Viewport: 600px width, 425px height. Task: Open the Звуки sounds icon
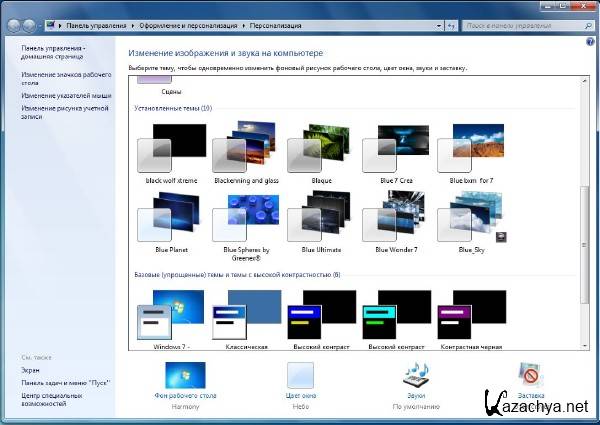click(x=416, y=378)
